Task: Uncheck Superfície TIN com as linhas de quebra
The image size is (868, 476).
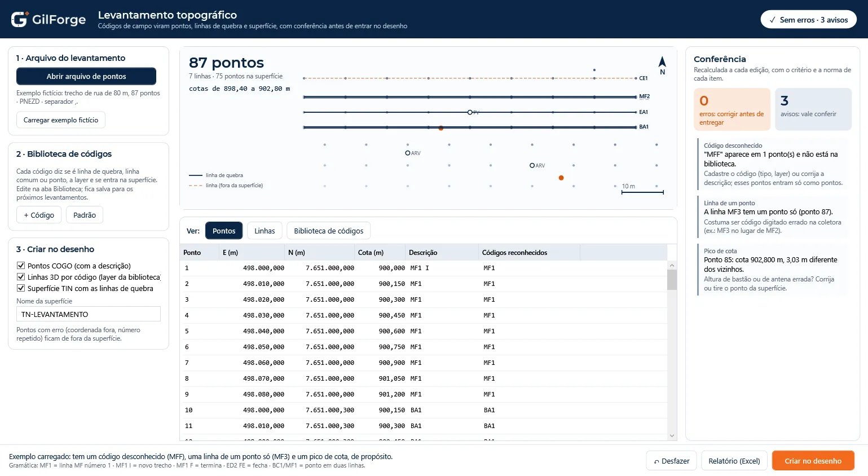Action: [x=21, y=288]
